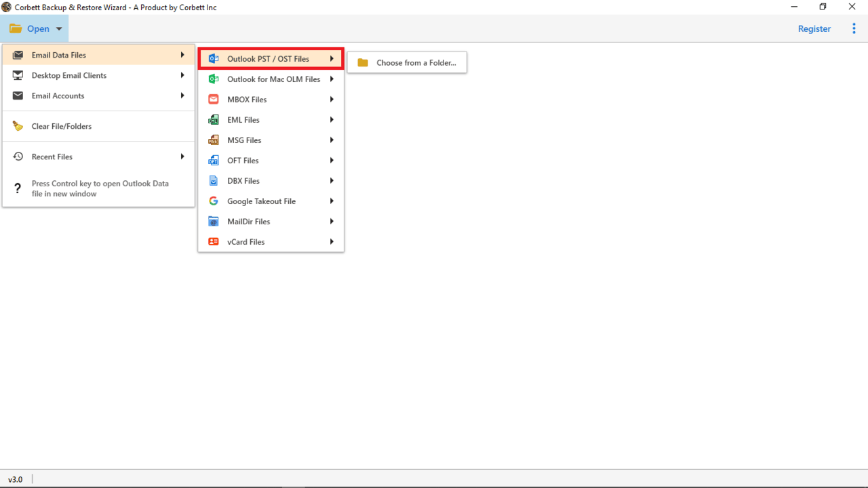This screenshot has width=868, height=488.
Task: Select the MBOX Files entry
Action: tap(271, 100)
